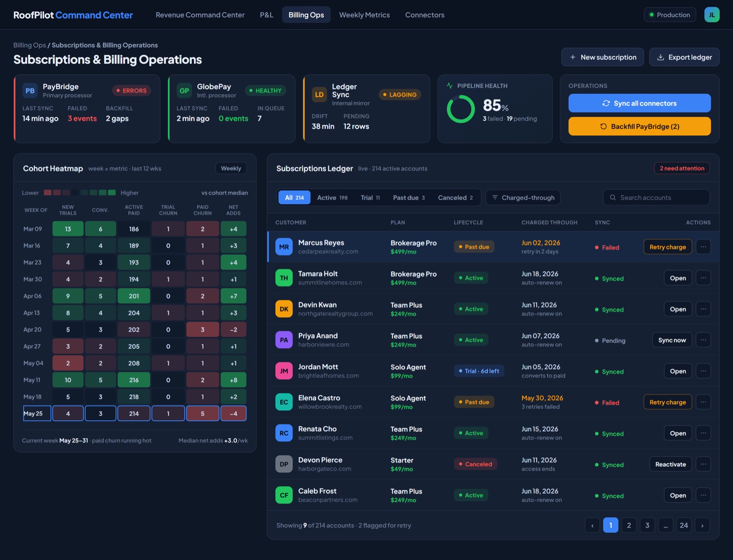This screenshot has width=733, height=560.
Task: Open the more-actions menu for Devon Pierce
Action: pyautogui.click(x=703, y=464)
